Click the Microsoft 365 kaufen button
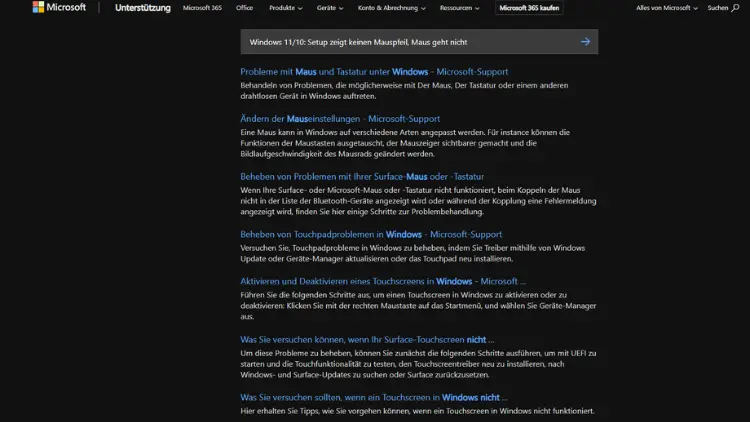The height and width of the screenshot is (422, 750). [529, 8]
